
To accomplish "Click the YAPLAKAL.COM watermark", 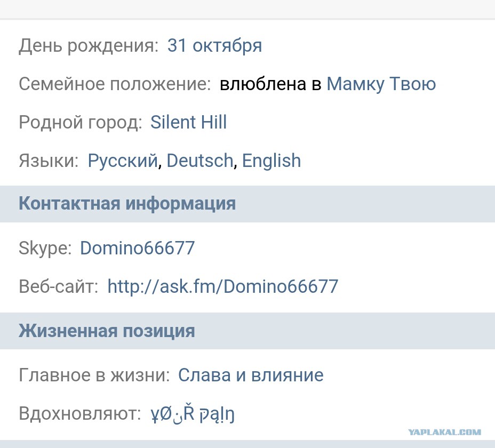I will [x=445, y=432].
